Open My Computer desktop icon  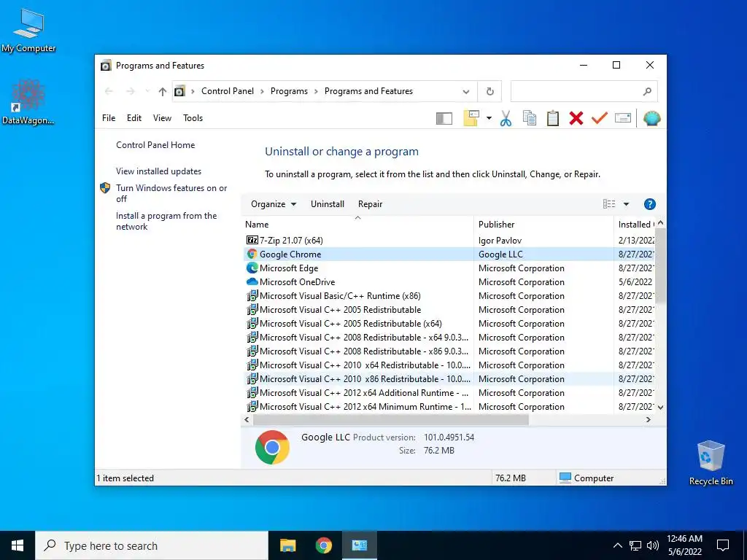point(28,31)
